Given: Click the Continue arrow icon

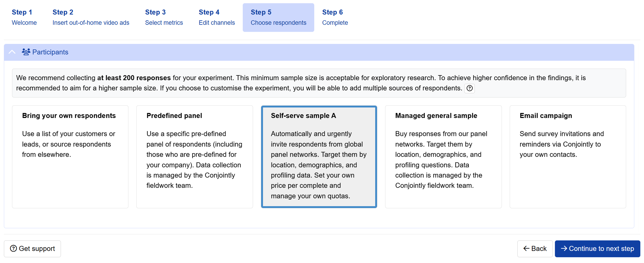Looking at the screenshot, I should 564,248.
